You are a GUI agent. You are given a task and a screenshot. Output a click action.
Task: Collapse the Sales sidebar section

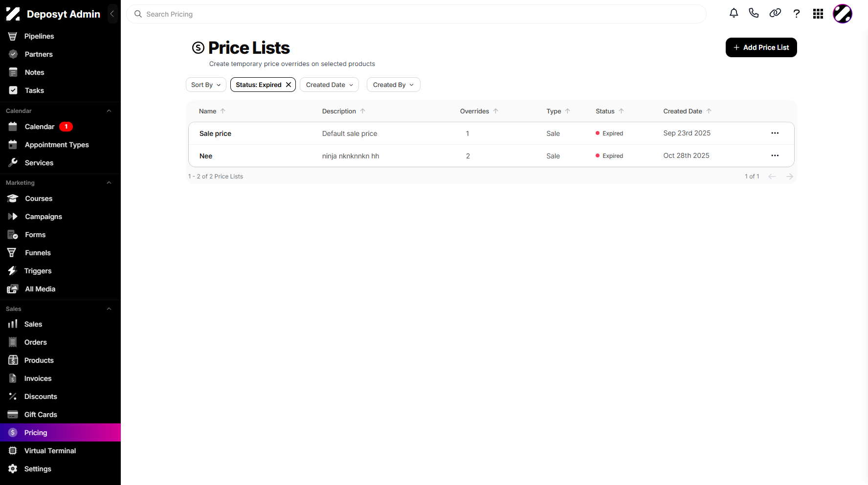point(109,309)
